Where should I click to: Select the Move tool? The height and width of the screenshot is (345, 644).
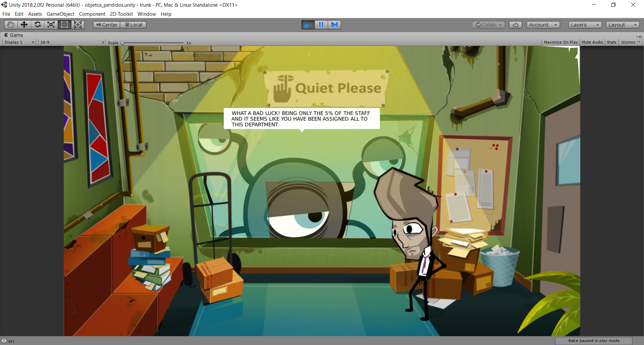24,25
